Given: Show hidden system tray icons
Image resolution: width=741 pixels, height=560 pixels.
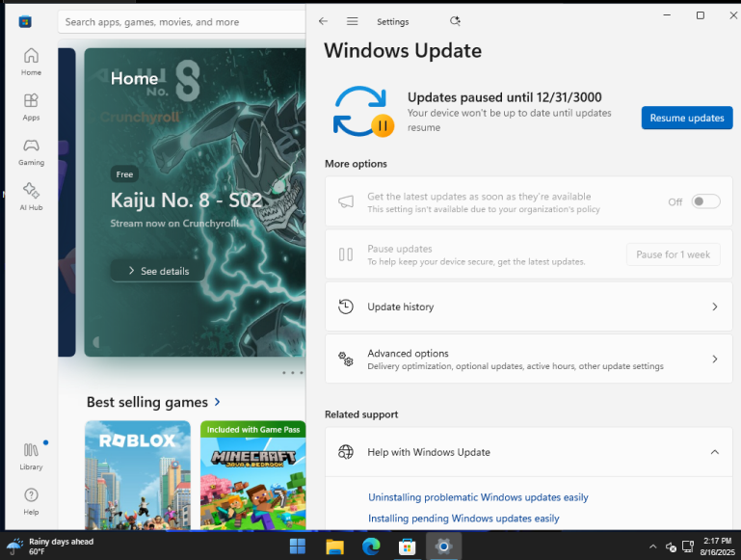Looking at the screenshot, I should pyautogui.click(x=653, y=547).
